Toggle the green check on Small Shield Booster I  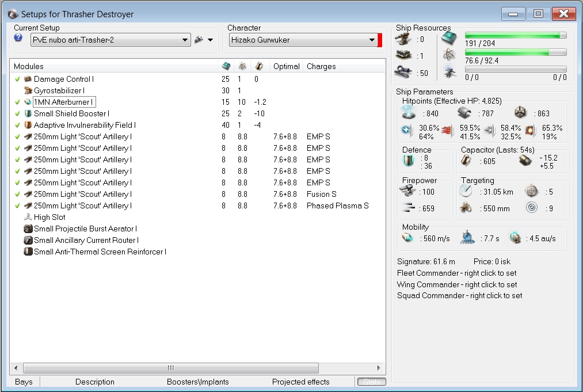(17, 113)
